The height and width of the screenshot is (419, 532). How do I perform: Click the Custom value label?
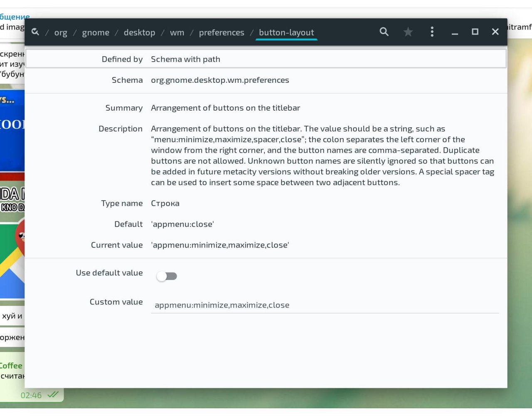point(116,302)
